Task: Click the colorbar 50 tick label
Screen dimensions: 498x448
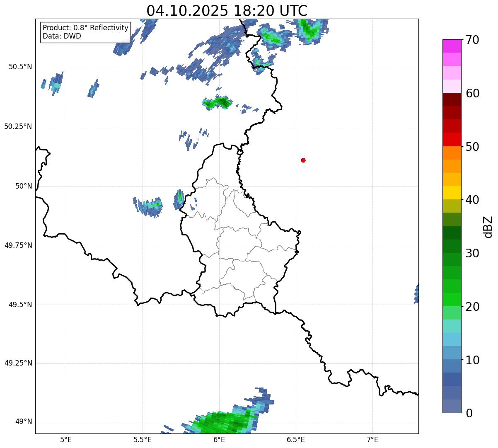Action: click(x=472, y=147)
